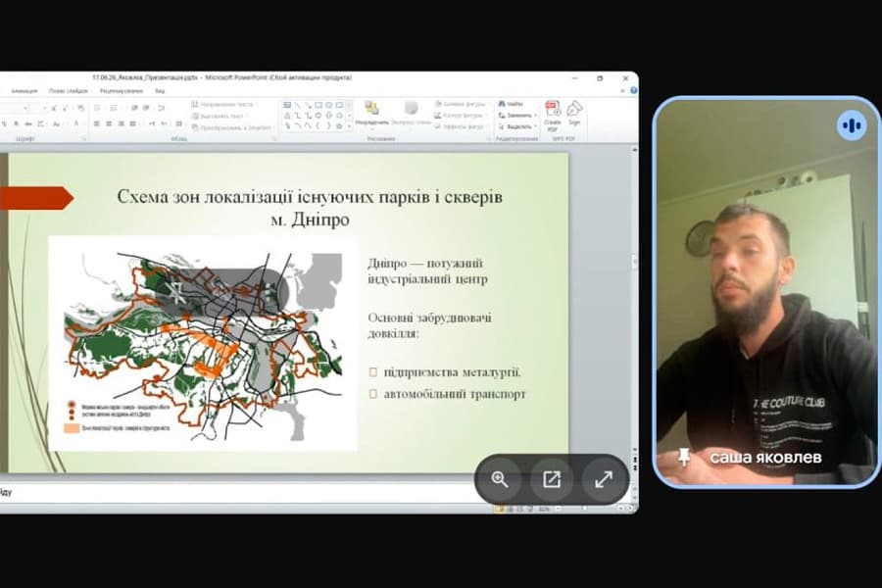The width and height of the screenshot is (882, 588).
Task: Switch to the Рецензирование tab
Action: coord(122,90)
